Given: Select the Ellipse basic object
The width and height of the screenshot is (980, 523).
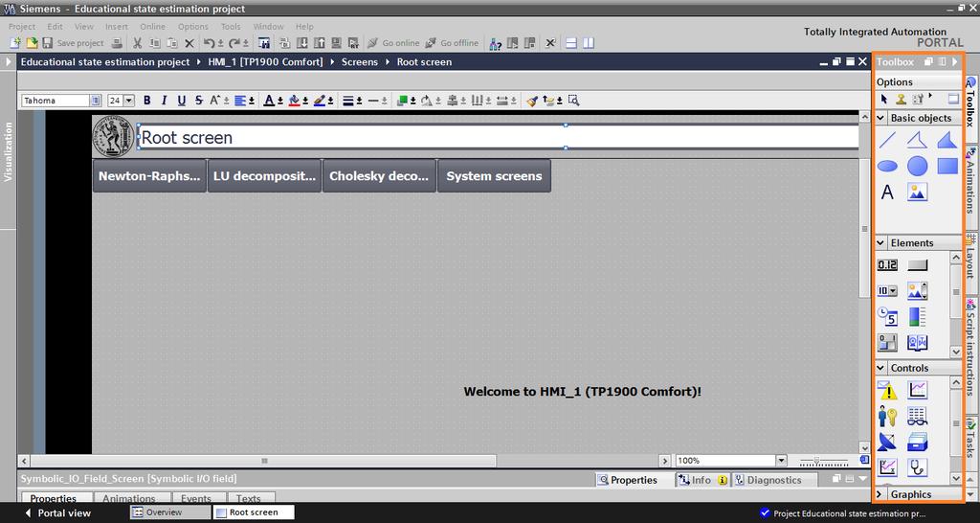Looking at the screenshot, I should (x=887, y=166).
